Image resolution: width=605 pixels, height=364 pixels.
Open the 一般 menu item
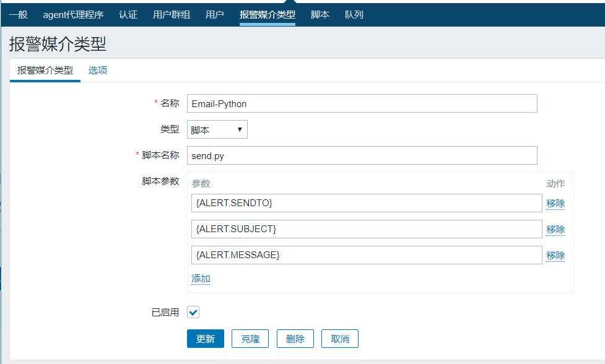18,15
